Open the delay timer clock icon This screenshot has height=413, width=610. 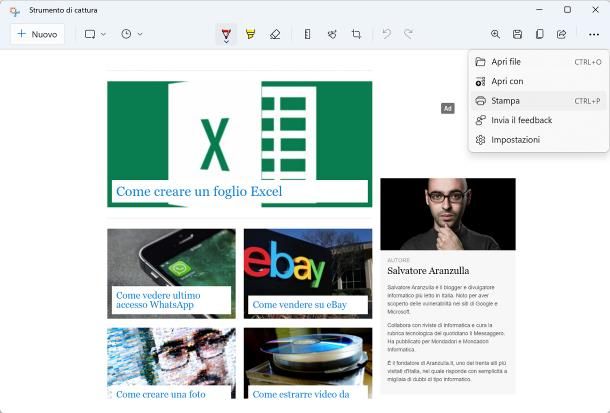pos(126,34)
